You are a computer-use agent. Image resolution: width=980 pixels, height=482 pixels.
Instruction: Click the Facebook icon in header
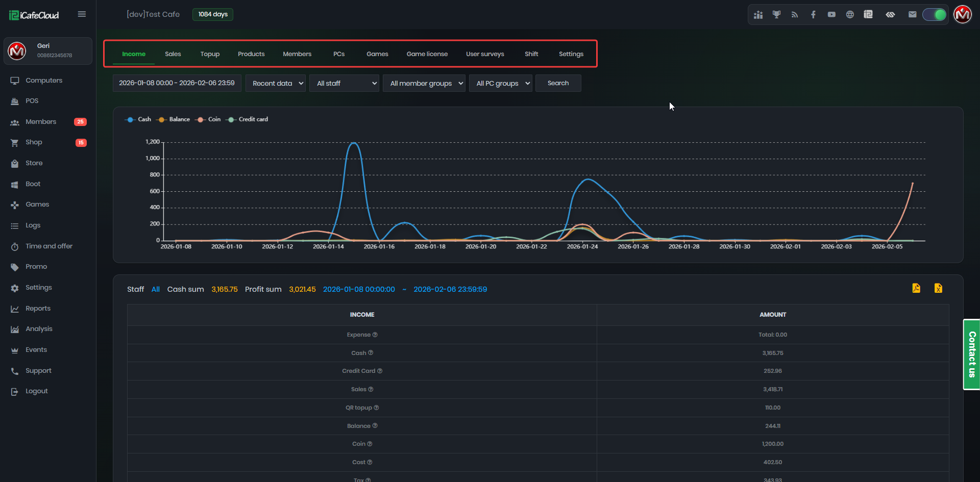(x=813, y=14)
